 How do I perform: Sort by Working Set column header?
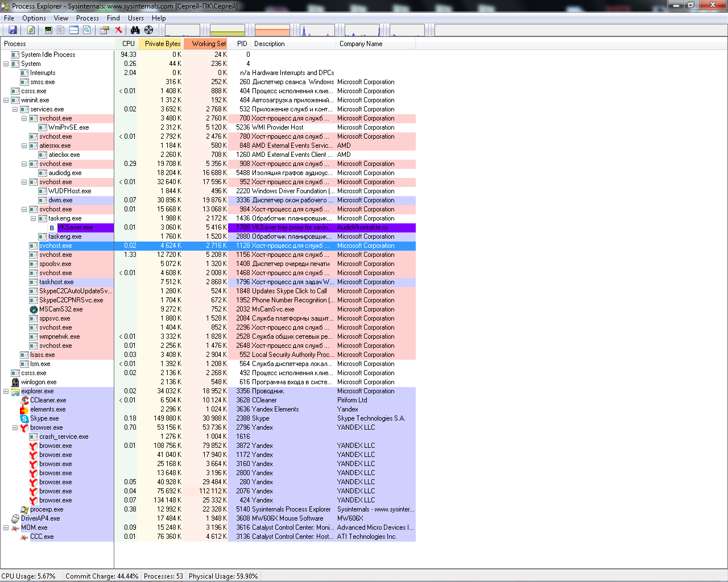pyautogui.click(x=206, y=44)
